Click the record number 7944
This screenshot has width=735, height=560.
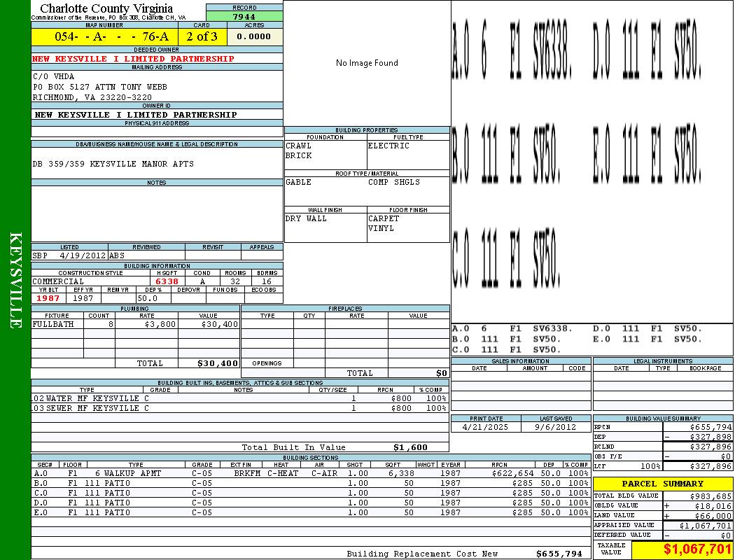click(244, 16)
